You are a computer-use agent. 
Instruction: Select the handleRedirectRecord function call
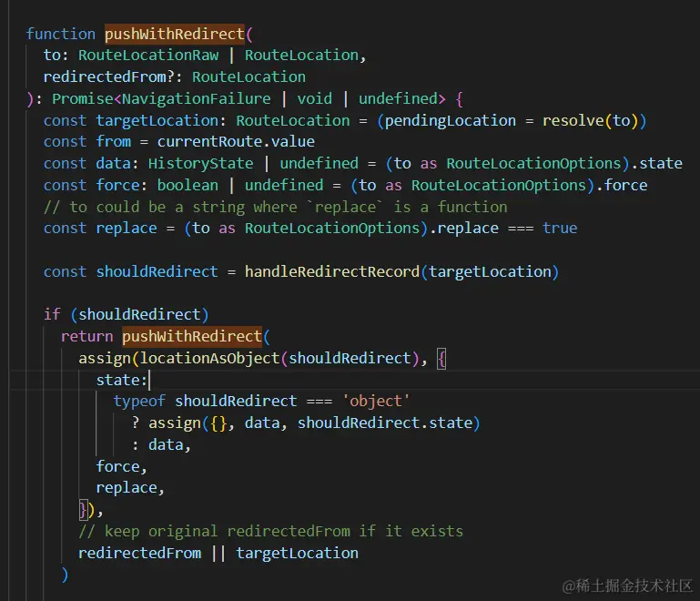pyautogui.click(x=332, y=271)
